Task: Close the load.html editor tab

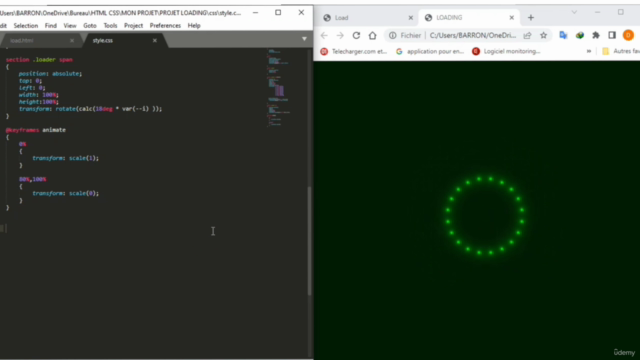Action: point(72,40)
